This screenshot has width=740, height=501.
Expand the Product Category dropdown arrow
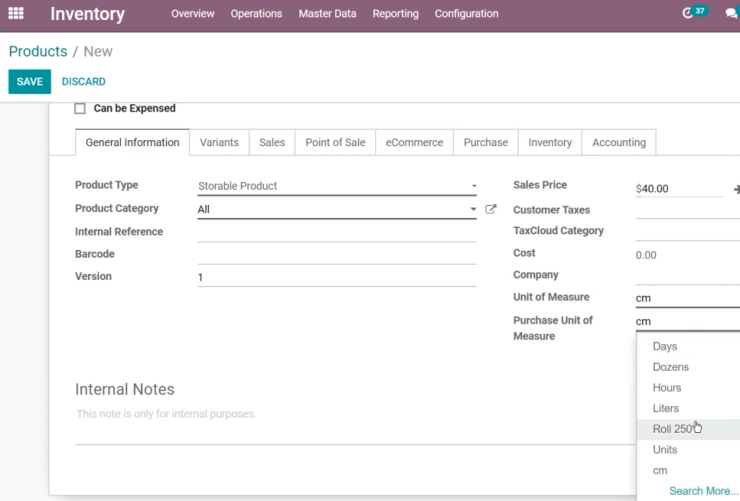(473, 209)
